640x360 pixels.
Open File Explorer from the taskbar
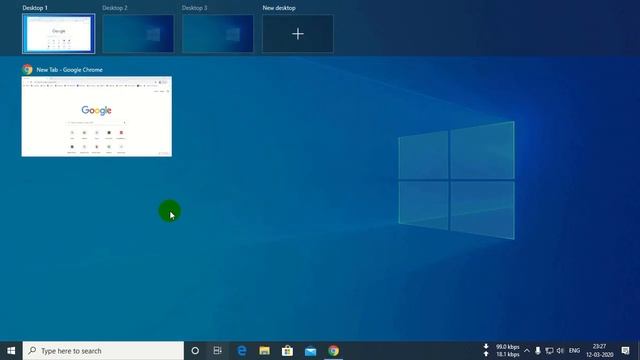point(264,351)
